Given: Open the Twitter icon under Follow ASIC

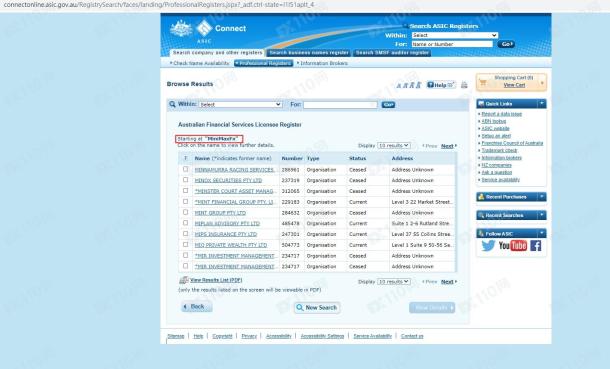Looking at the screenshot, I should click(488, 246).
